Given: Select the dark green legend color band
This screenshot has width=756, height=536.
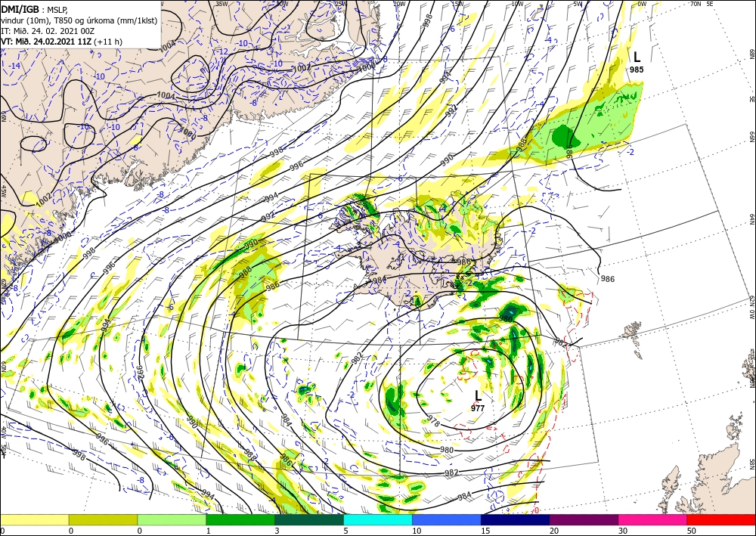Looking at the screenshot, I should click(309, 519).
